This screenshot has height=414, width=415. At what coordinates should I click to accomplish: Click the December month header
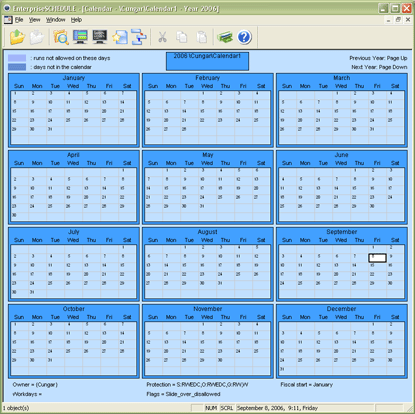[341, 309]
